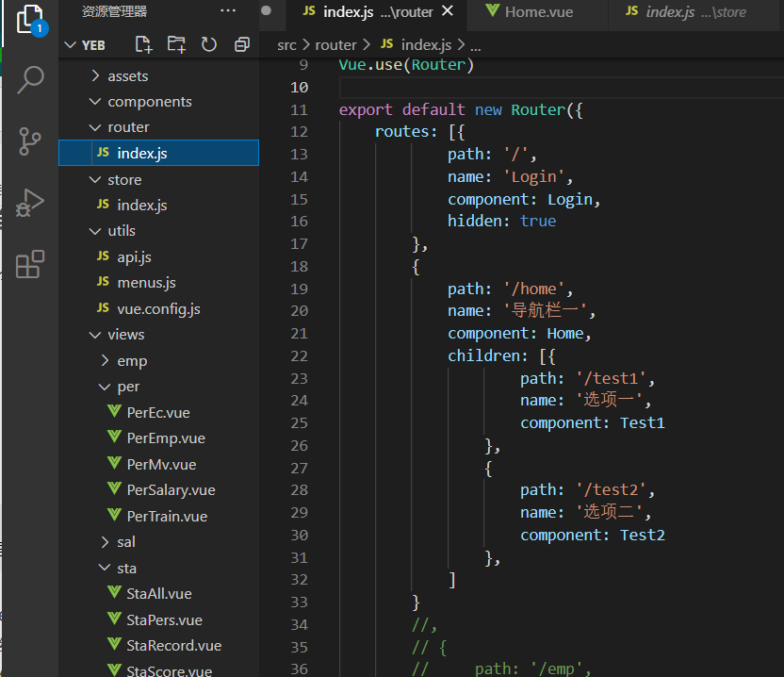Open index.js under the store folder
The height and width of the screenshot is (677, 784).
[159, 206]
